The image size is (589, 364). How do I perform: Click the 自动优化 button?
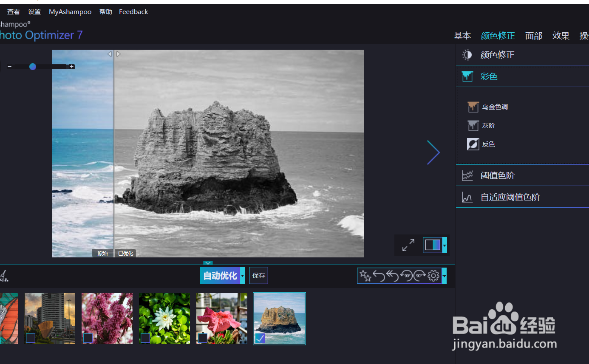[220, 276]
